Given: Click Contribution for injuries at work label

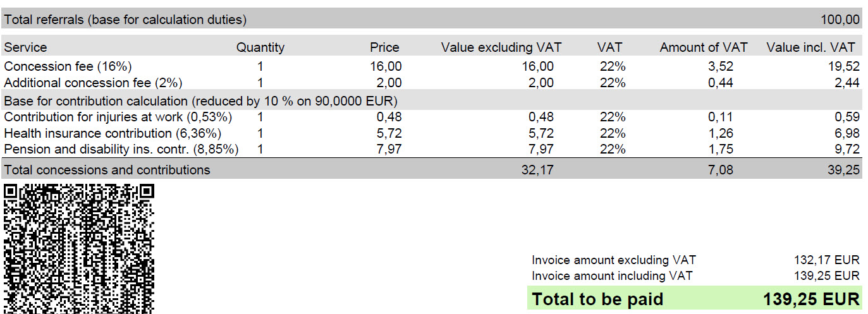Looking at the screenshot, I should pos(118,117).
